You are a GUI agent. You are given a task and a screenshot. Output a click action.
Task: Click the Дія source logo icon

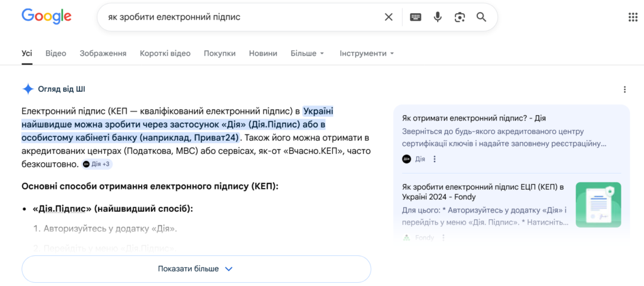[407, 159]
